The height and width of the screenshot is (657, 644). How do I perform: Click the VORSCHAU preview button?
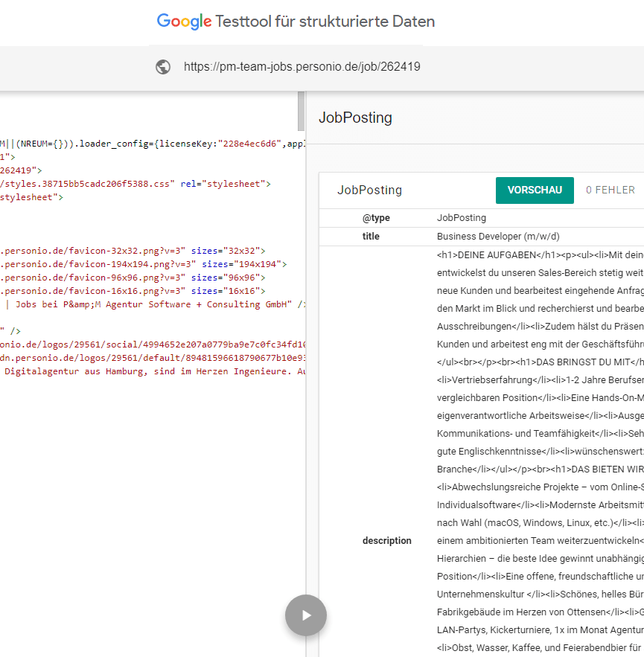pos(535,190)
